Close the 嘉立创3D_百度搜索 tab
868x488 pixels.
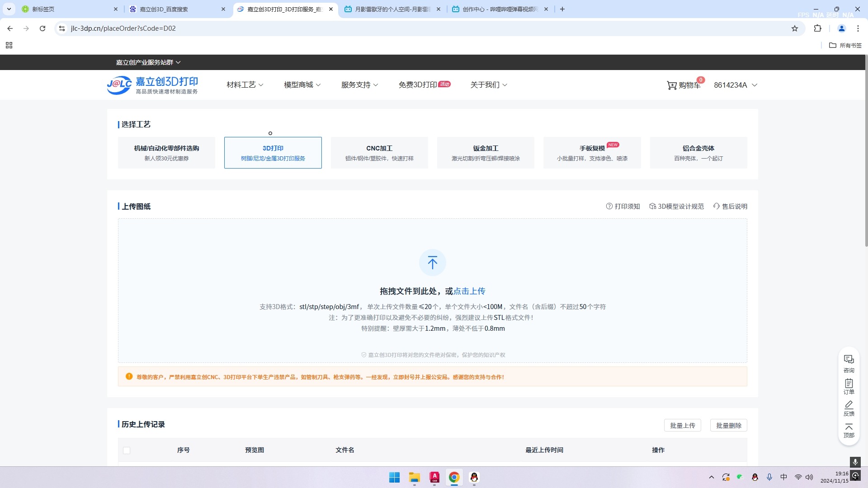coord(223,9)
